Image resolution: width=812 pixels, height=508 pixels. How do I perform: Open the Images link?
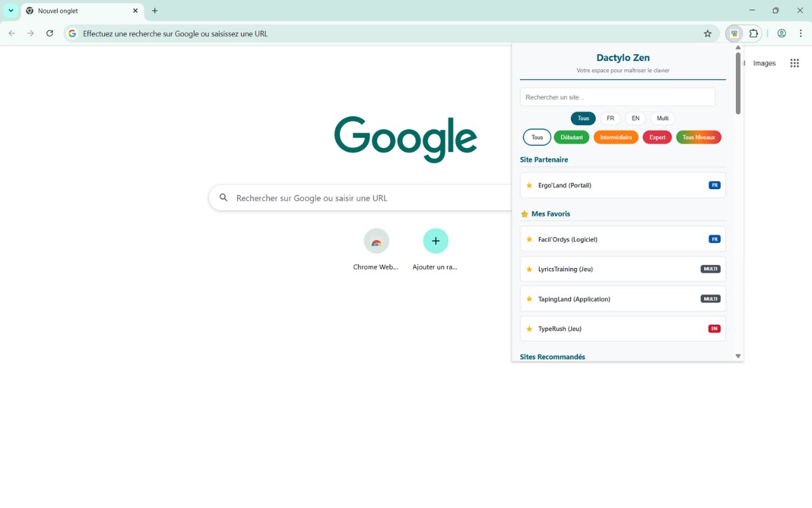click(x=764, y=63)
